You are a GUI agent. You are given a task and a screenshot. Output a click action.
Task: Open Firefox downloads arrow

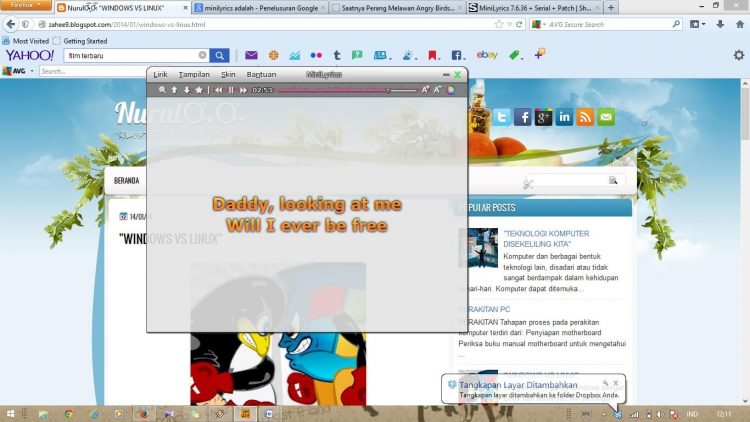[x=720, y=24]
